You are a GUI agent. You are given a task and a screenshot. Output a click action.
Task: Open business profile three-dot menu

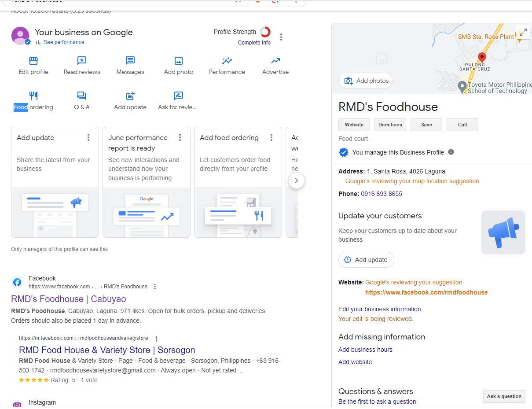(281, 37)
